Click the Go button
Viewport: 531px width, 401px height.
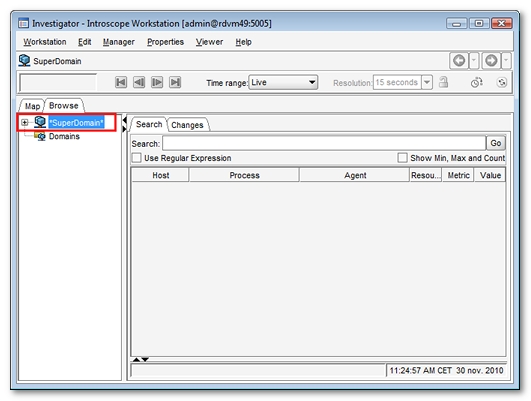tap(496, 143)
